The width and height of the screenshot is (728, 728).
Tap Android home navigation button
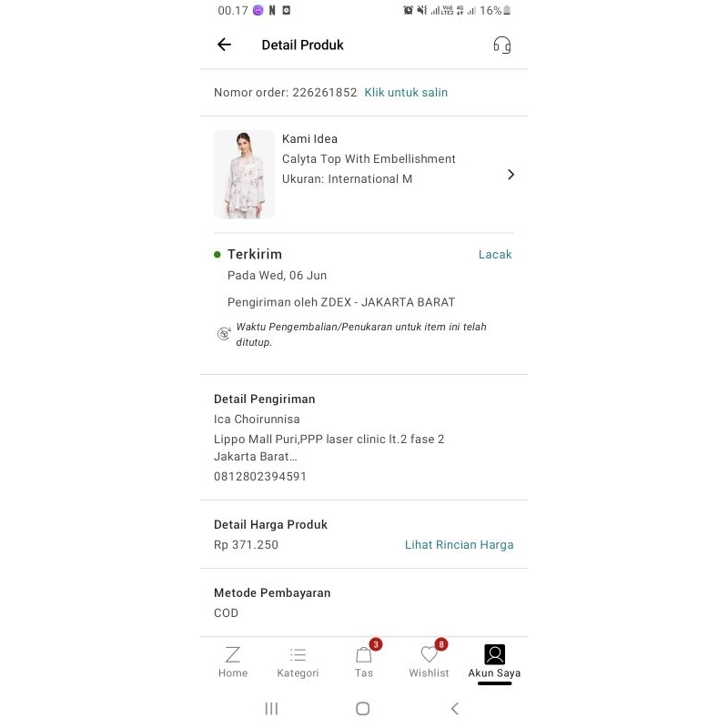362,709
